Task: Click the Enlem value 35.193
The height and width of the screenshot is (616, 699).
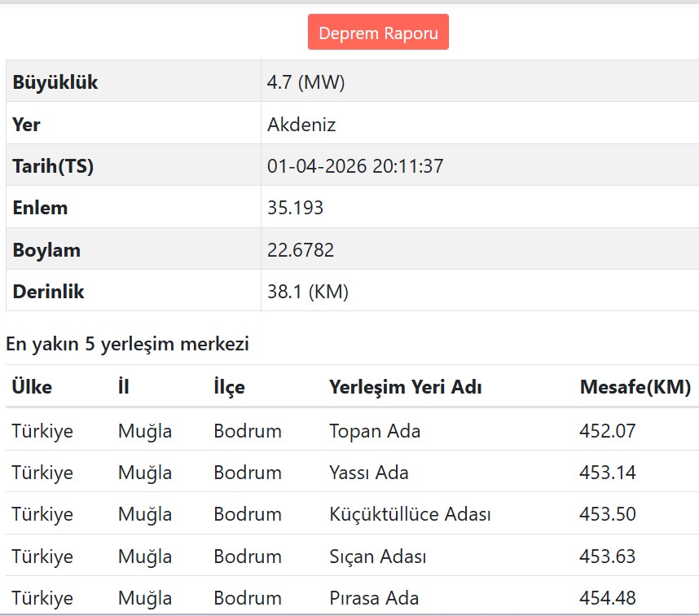Action: pyautogui.click(x=295, y=208)
